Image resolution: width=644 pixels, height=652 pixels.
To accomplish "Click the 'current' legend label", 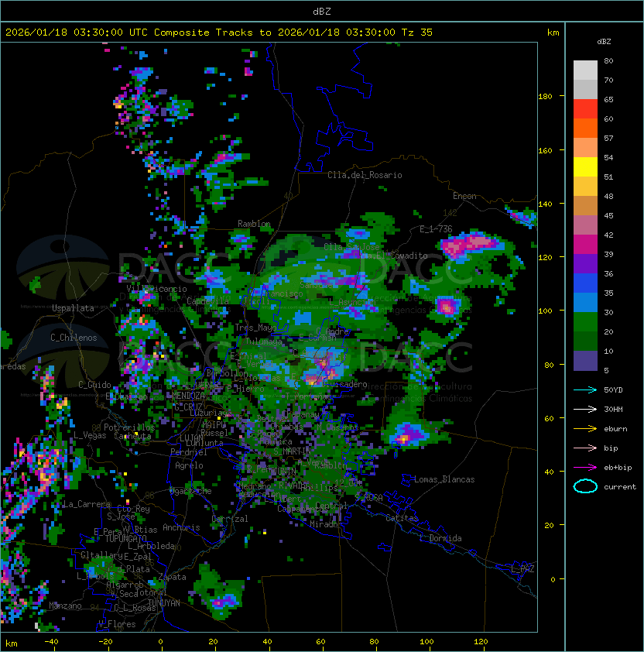I will click(620, 487).
